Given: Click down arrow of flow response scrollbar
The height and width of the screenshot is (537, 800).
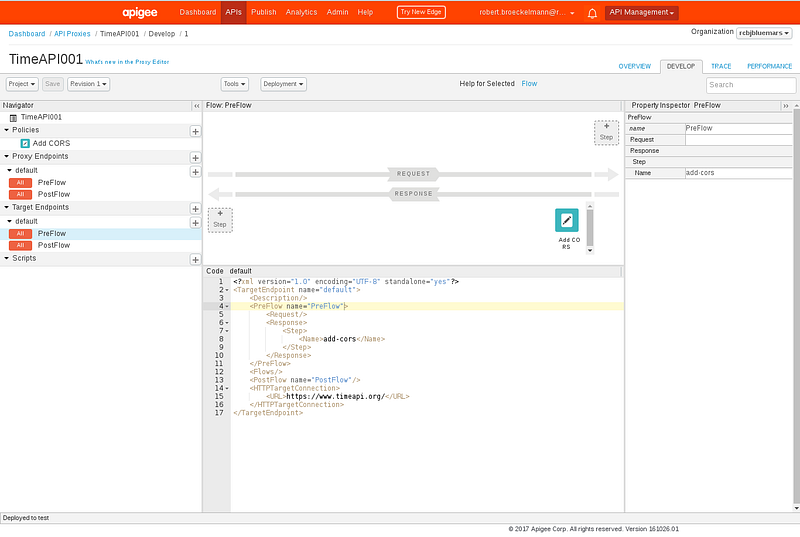Looking at the screenshot, I should pyautogui.click(x=590, y=250).
